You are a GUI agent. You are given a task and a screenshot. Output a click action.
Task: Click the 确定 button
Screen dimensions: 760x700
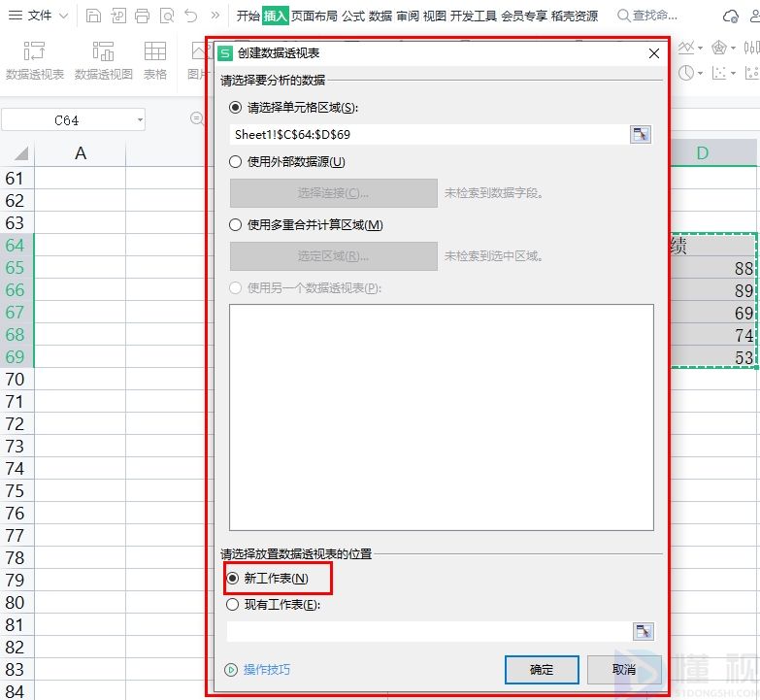542,670
